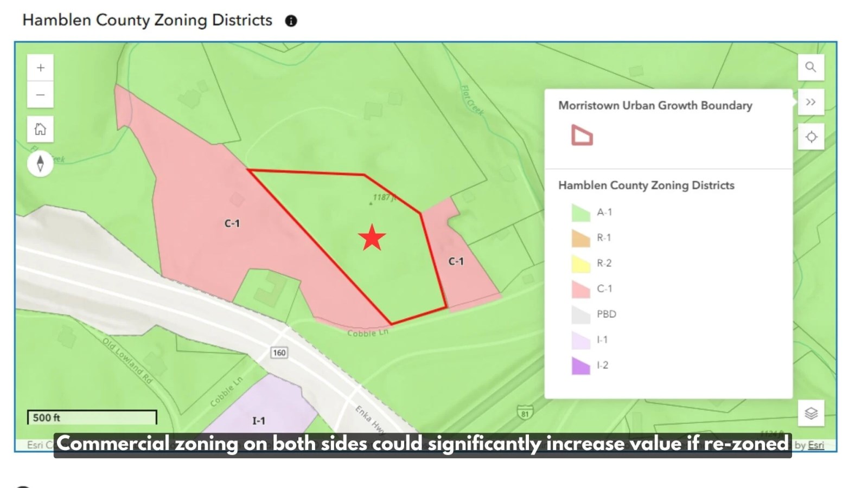The width and height of the screenshot is (868, 488).
Task: Select the I-2 purple legend swatch
Action: [580, 366]
